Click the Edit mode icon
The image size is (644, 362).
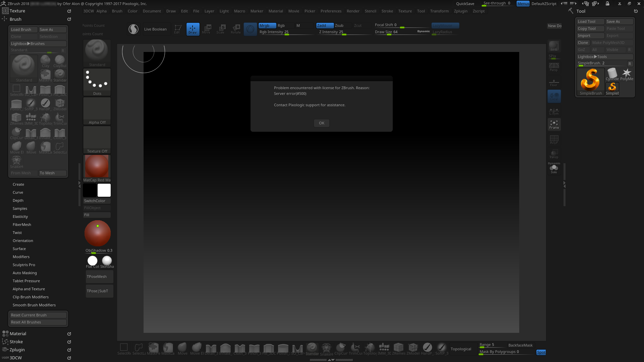pos(177,29)
